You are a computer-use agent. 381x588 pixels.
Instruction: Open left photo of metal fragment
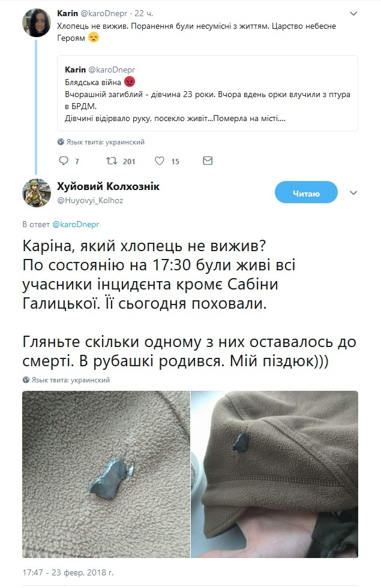pos(106,474)
